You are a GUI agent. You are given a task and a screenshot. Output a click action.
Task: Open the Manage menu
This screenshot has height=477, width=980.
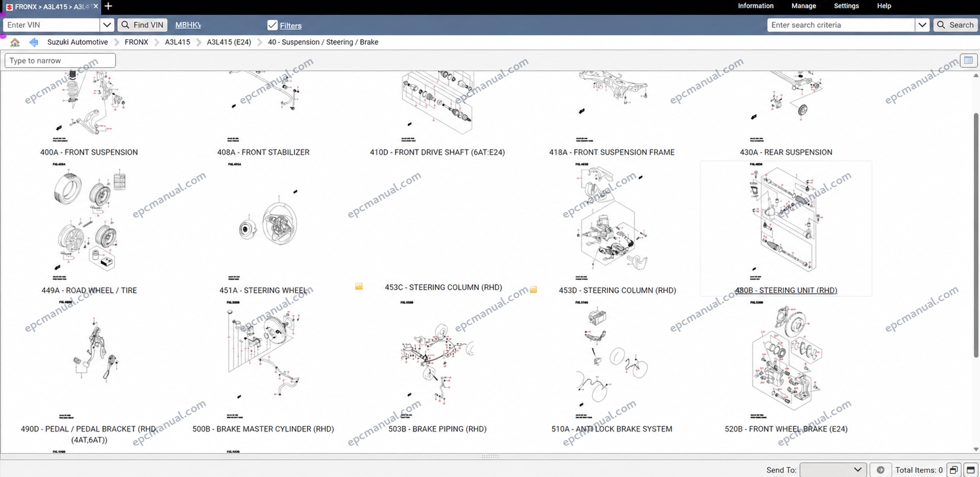(x=804, y=6)
